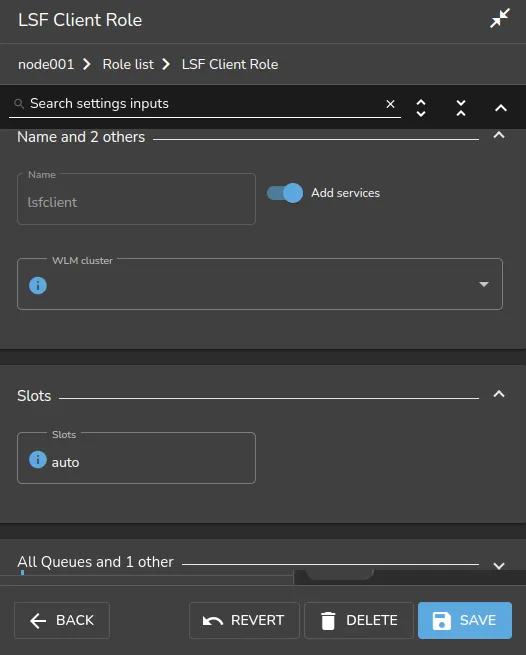This screenshot has width=526, height=655.
Task: Go to Role list breadcrumb
Action: pos(128,64)
